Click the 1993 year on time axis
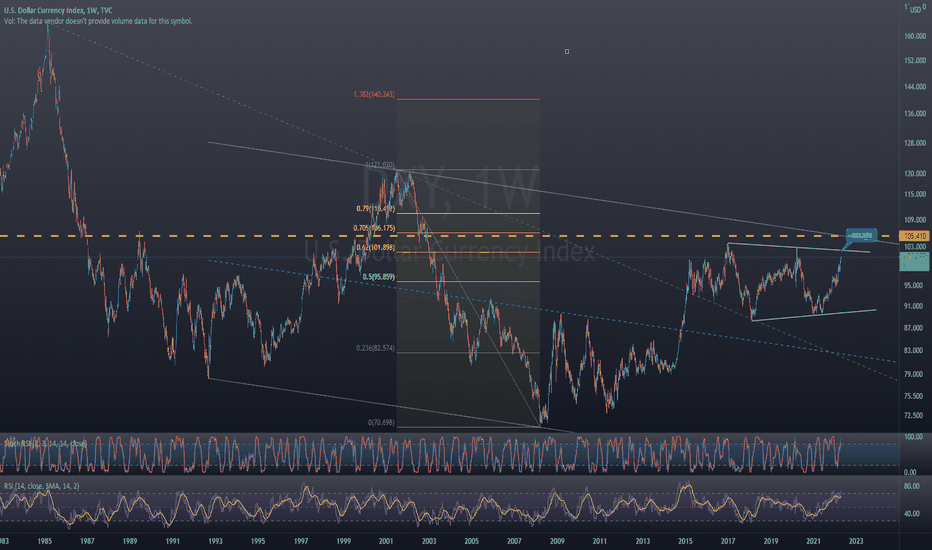 coord(215,542)
